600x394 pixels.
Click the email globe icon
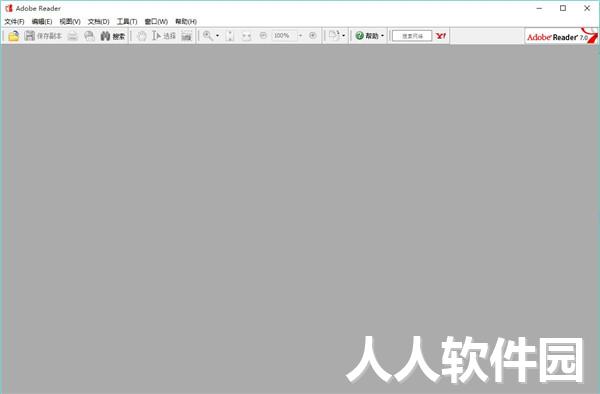pos(89,36)
